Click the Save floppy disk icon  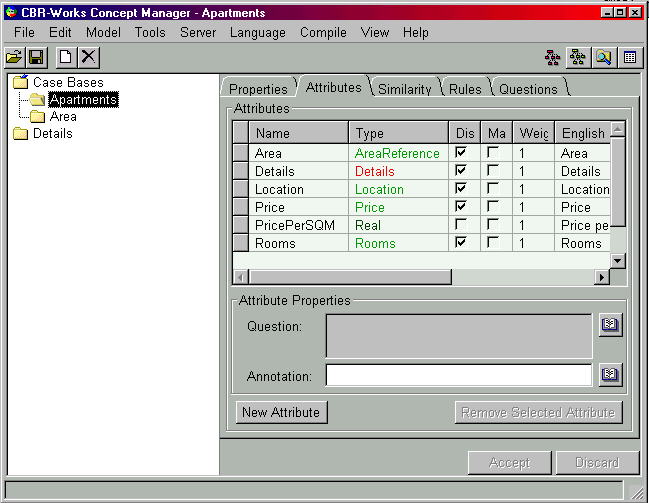pos(36,57)
